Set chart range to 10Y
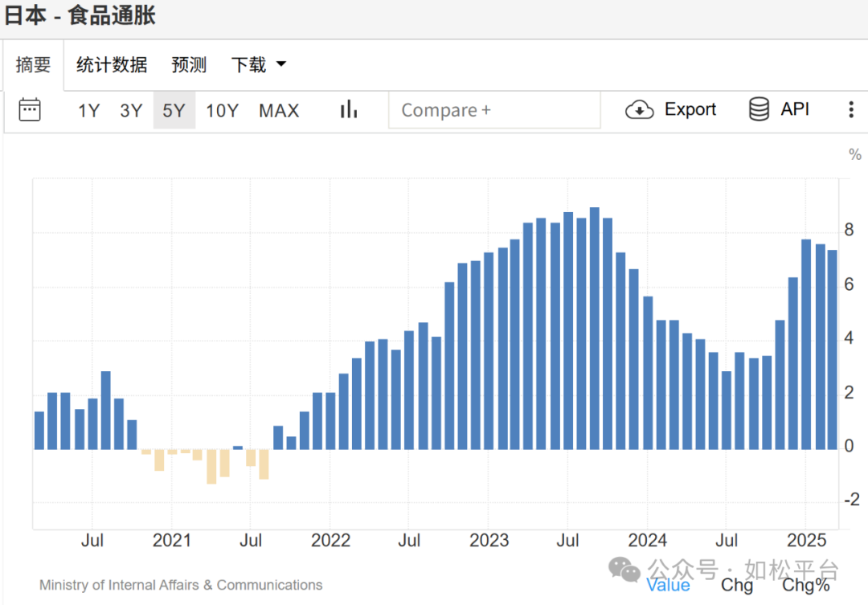This screenshot has height=605, width=868. (x=222, y=111)
